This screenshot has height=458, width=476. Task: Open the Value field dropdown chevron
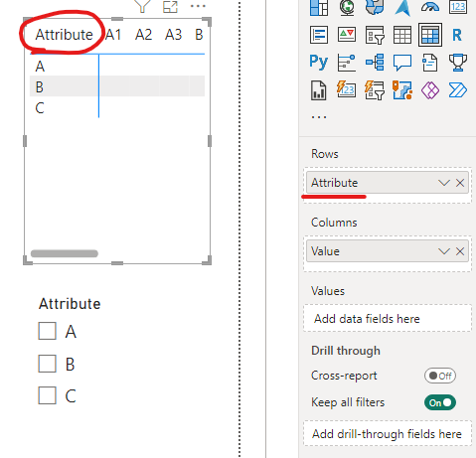[443, 251]
